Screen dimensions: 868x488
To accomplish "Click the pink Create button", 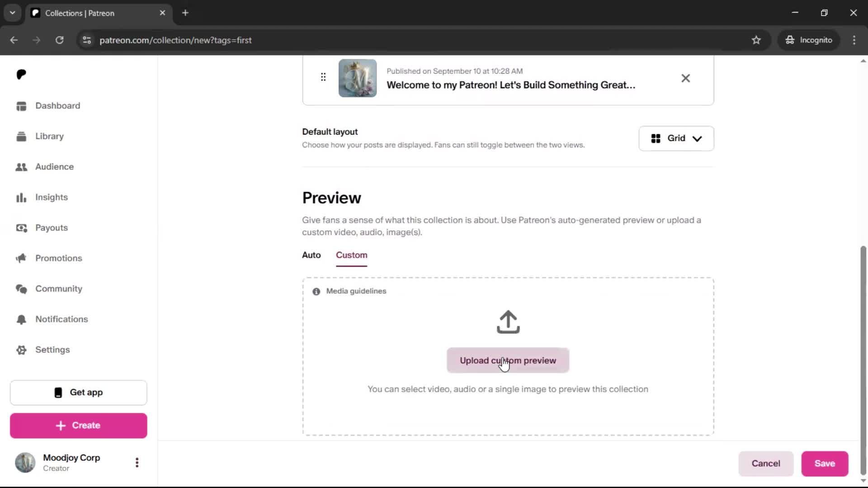I will point(79,426).
